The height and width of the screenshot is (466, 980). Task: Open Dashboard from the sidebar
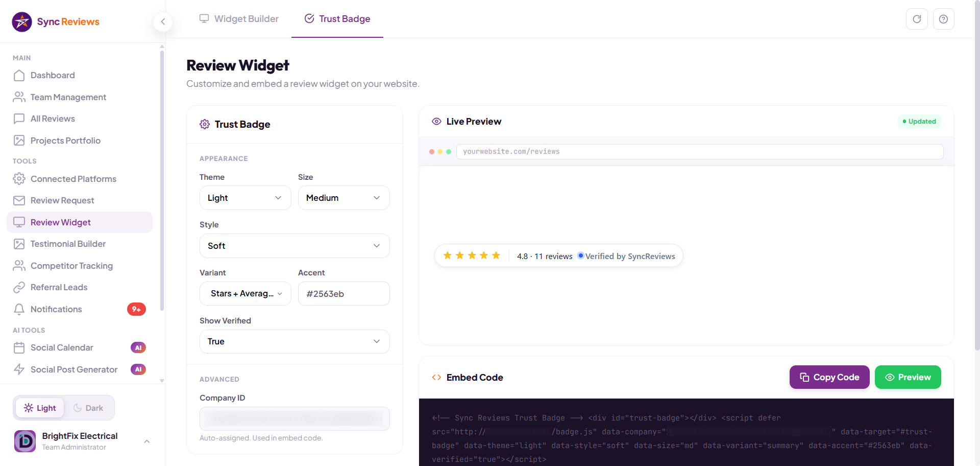coord(80,76)
